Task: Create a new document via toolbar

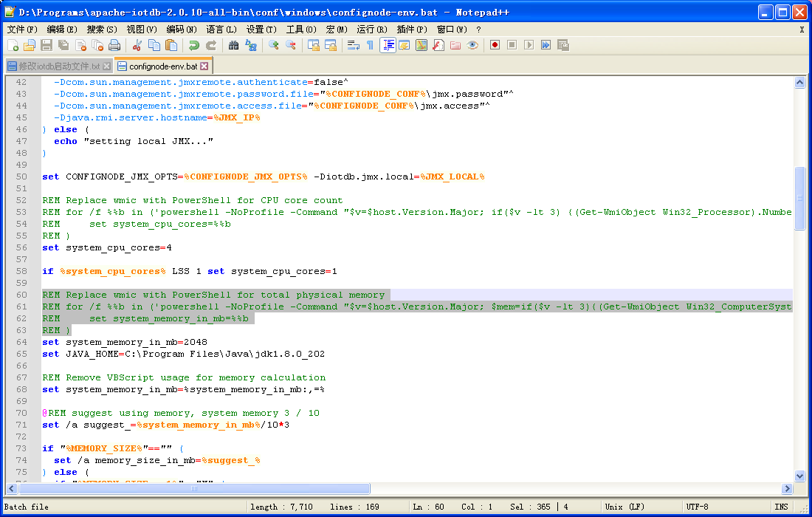Action: [13, 46]
